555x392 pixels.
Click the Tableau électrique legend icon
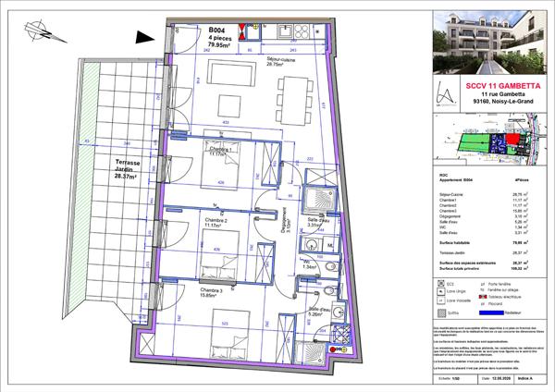482,297
